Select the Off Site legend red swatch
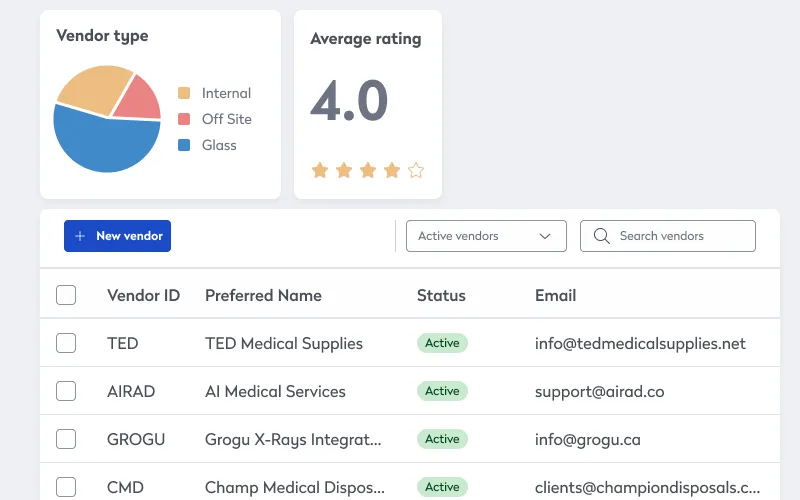Viewport: 800px width, 500px height. (x=184, y=119)
